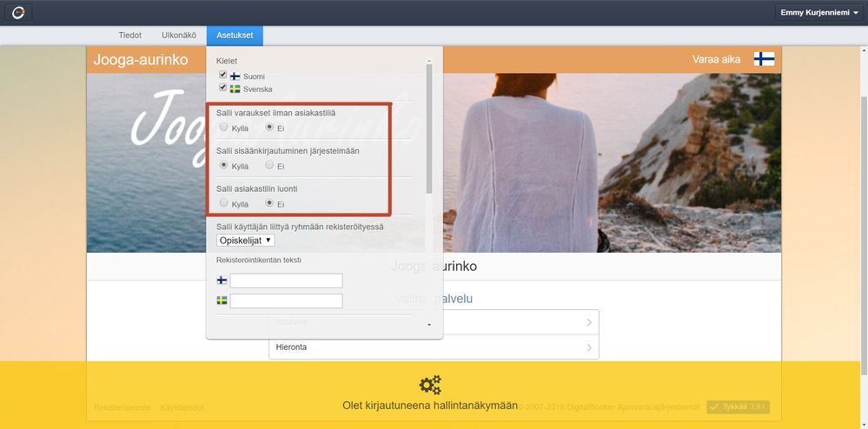Viewport: 868px width, 429px height.
Task: Click the Jooga-aurinko site title
Action: point(141,60)
